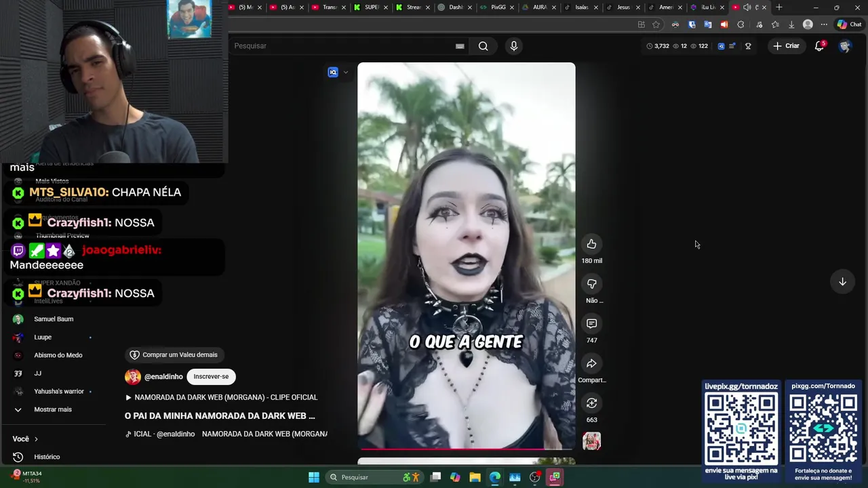The height and width of the screenshot is (488, 868).
Task: Open NAMORADA DA DARK WEB clip link
Action: (x=221, y=398)
